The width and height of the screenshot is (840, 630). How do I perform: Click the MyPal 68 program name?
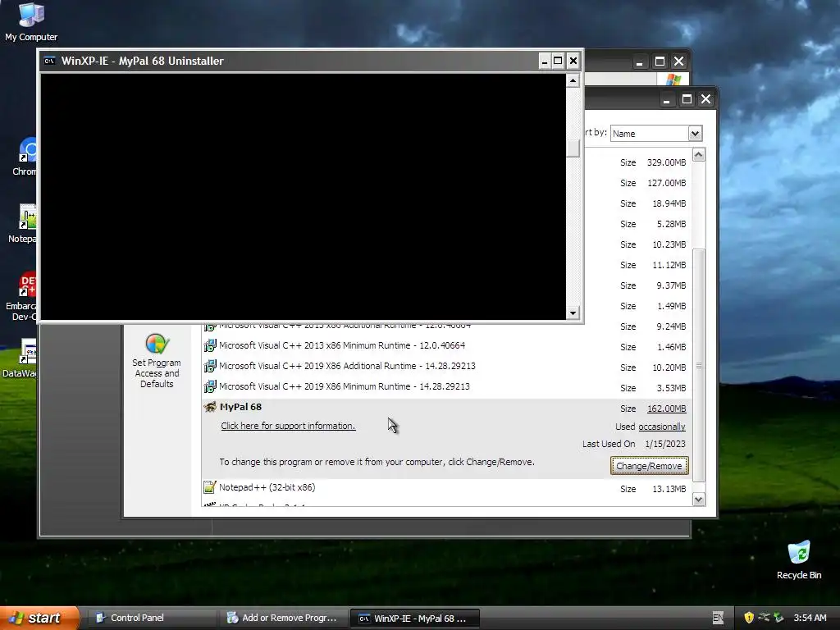240,407
